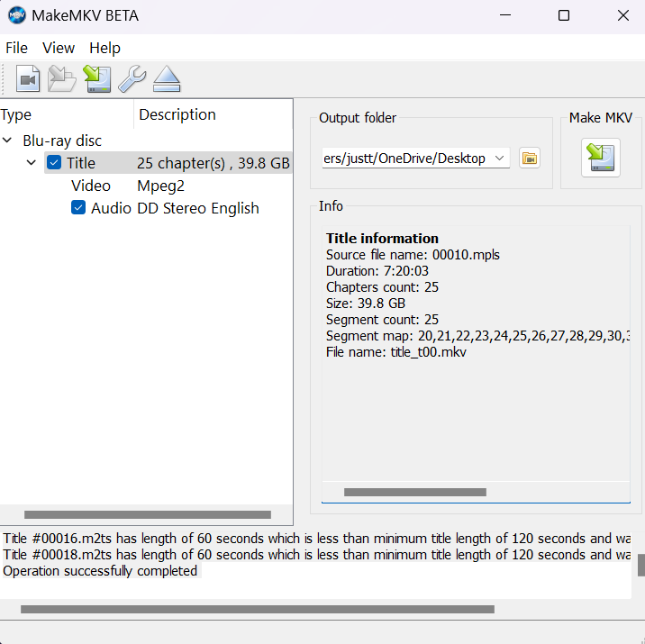Screen dimensions: 645x644
Task: Click the MakeMKV app logo in title bar
Action: [17, 15]
